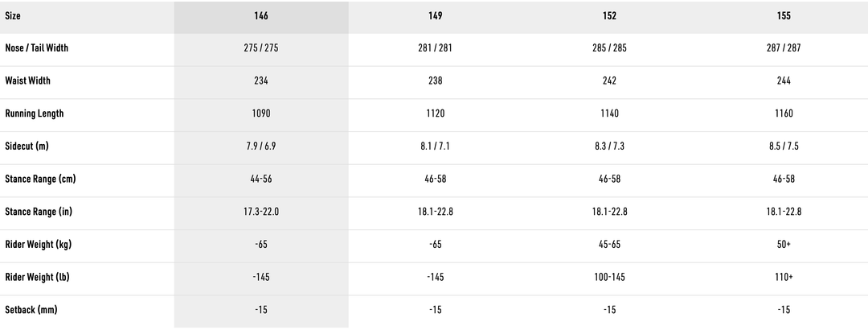Select the 149 size column header
The image size is (868, 330).
436,16
